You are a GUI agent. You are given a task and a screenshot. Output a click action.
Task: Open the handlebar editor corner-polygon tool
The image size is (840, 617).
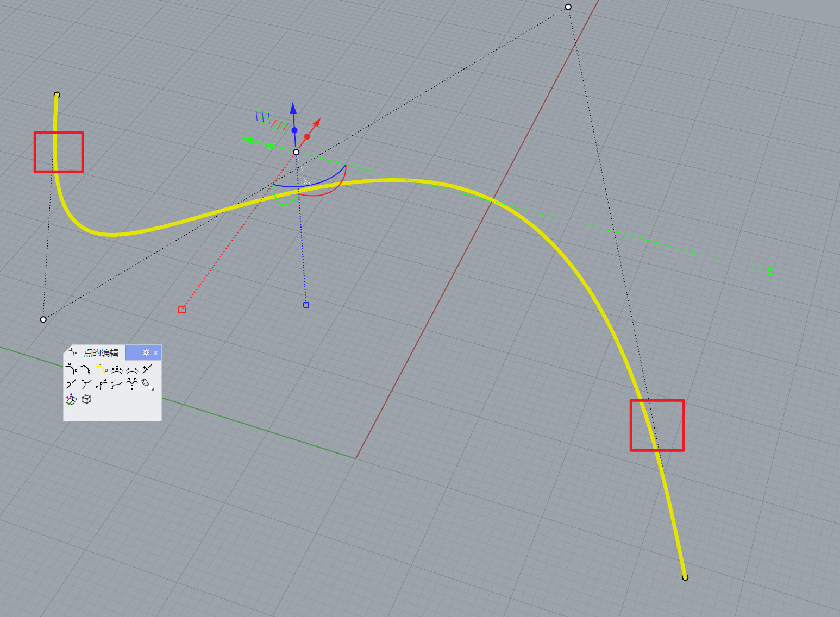101,385
